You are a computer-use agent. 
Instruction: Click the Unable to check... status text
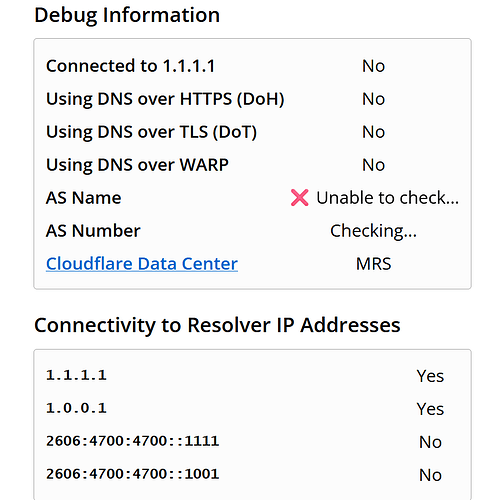387,198
